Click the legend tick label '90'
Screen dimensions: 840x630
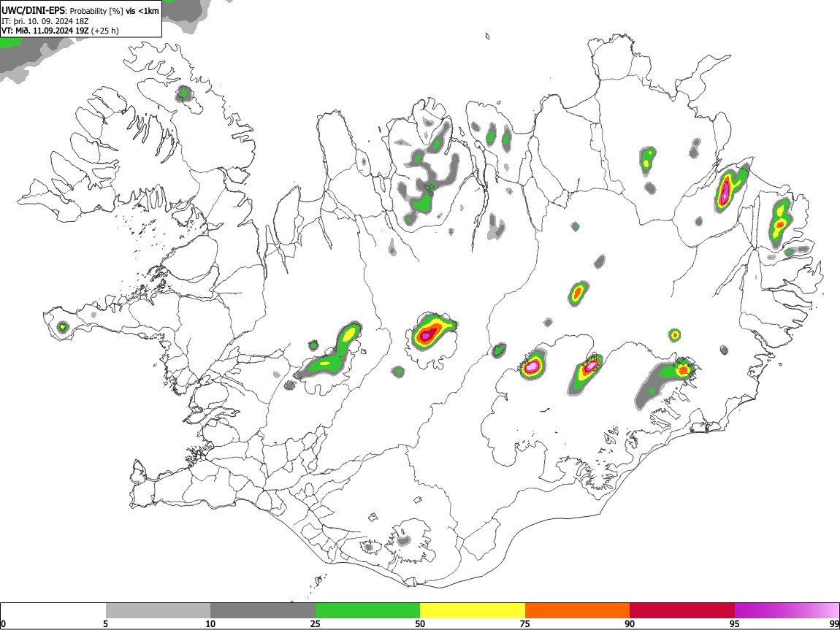tap(630, 623)
